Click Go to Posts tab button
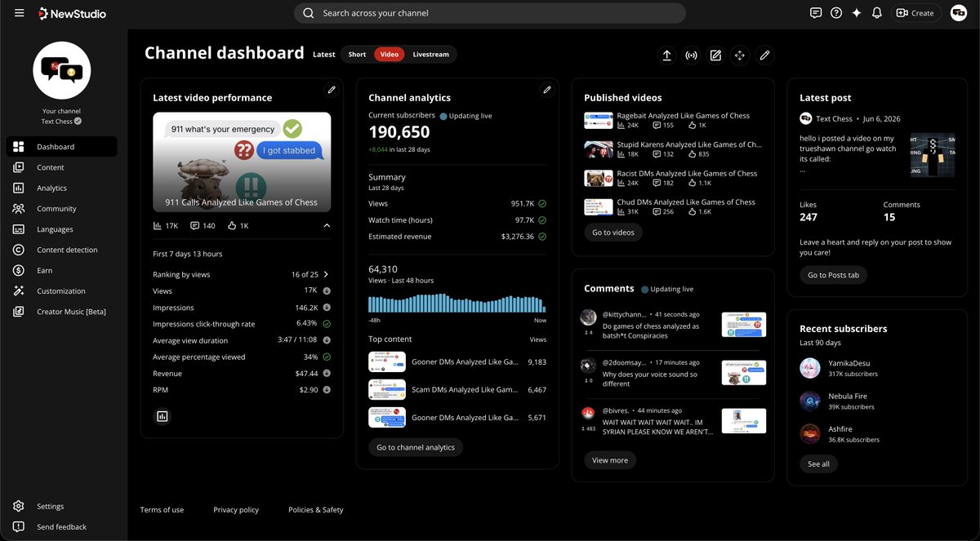Image resolution: width=980 pixels, height=541 pixels. pos(833,275)
